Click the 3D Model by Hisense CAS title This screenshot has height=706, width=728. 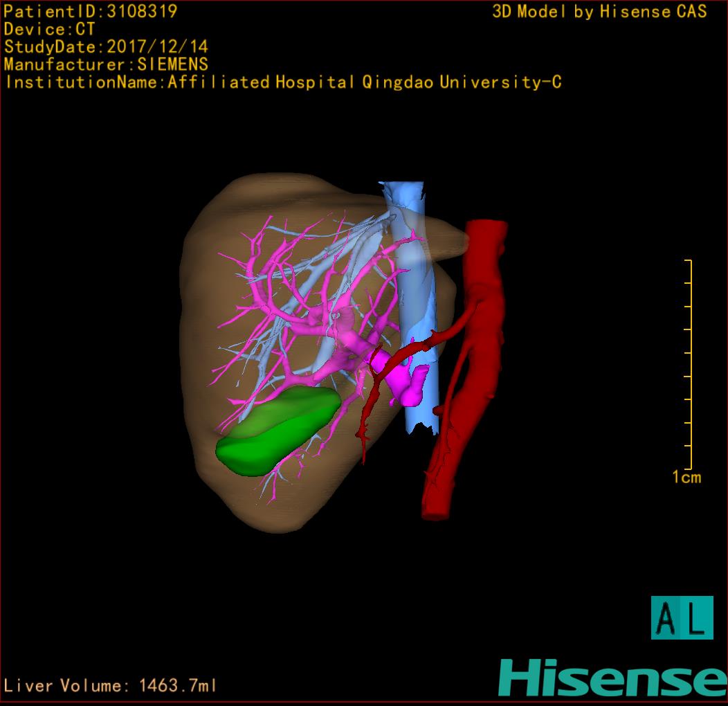[x=599, y=12]
